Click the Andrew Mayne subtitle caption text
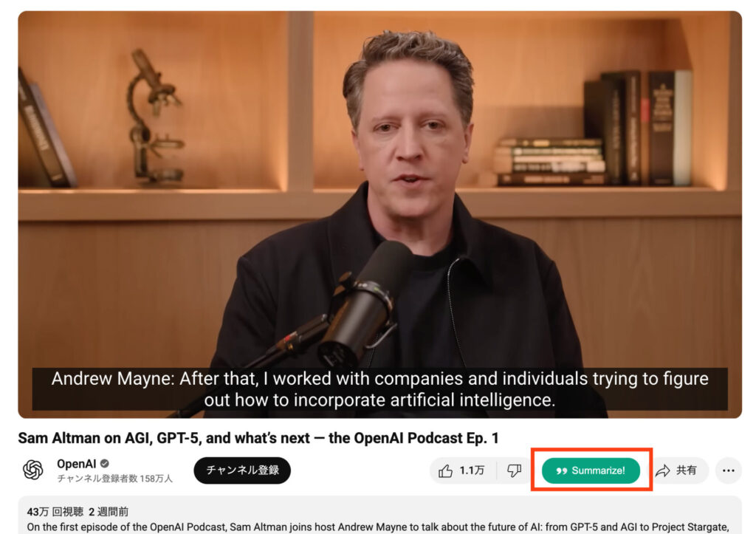Viewport: 756px width, 534px height. [x=380, y=389]
